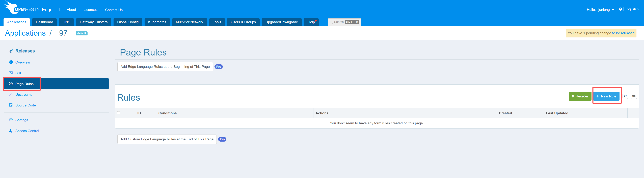Click the refresh icon beside New Rule
The width and height of the screenshot is (644, 178).
pos(625,96)
